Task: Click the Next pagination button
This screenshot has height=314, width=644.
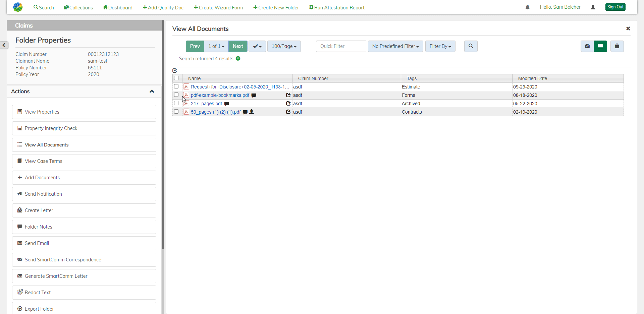Action: 237,46
